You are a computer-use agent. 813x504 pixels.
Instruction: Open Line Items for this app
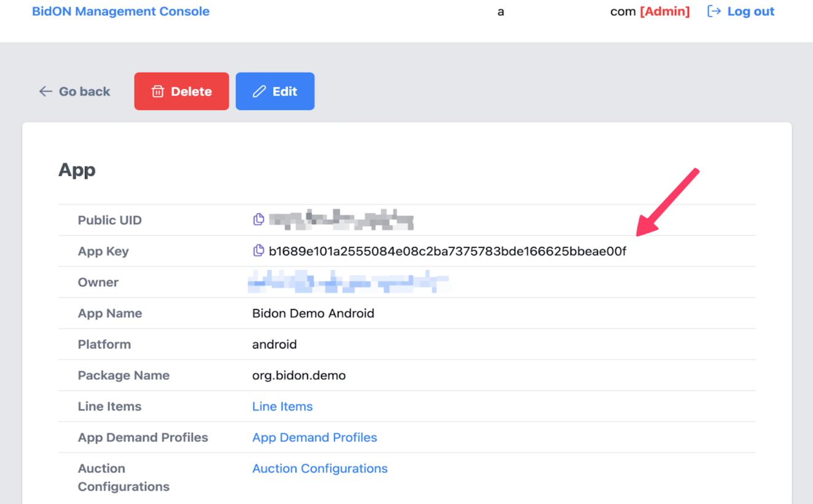coord(282,406)
